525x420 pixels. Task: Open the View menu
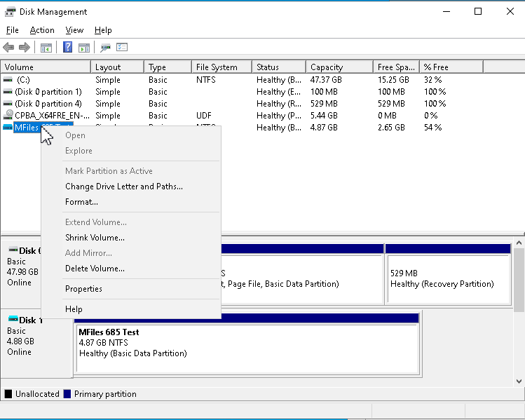click(74, 30)
